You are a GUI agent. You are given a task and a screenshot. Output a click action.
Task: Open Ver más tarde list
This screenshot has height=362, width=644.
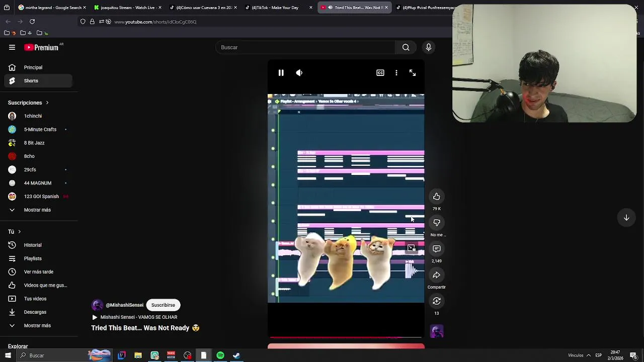coord(38,272)
